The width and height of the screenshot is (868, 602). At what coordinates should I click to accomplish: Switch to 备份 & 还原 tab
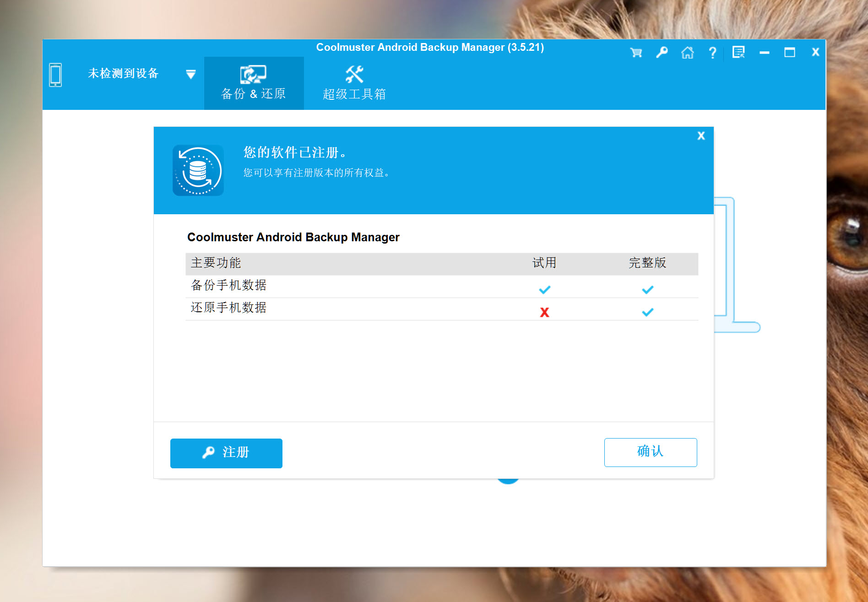(254, 83)
